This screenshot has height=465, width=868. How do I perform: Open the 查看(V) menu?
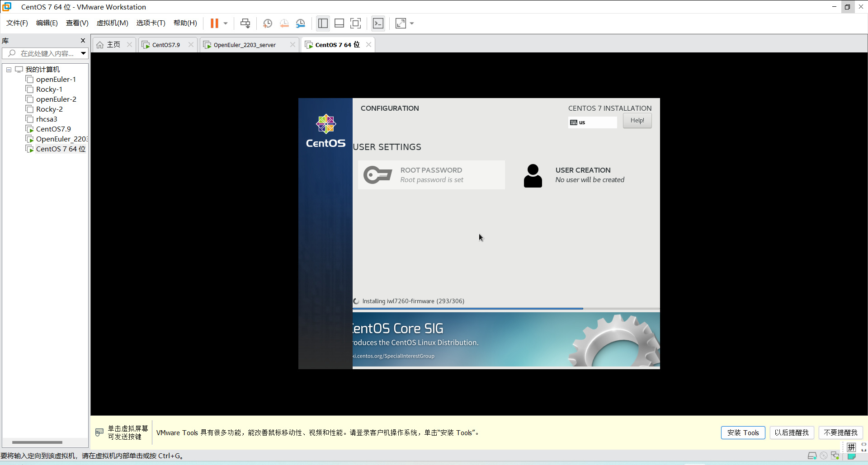pos(77,23)
